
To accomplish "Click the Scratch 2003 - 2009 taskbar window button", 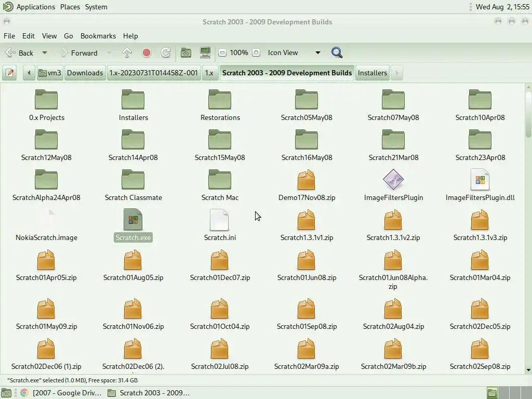I will coord(149,393).
